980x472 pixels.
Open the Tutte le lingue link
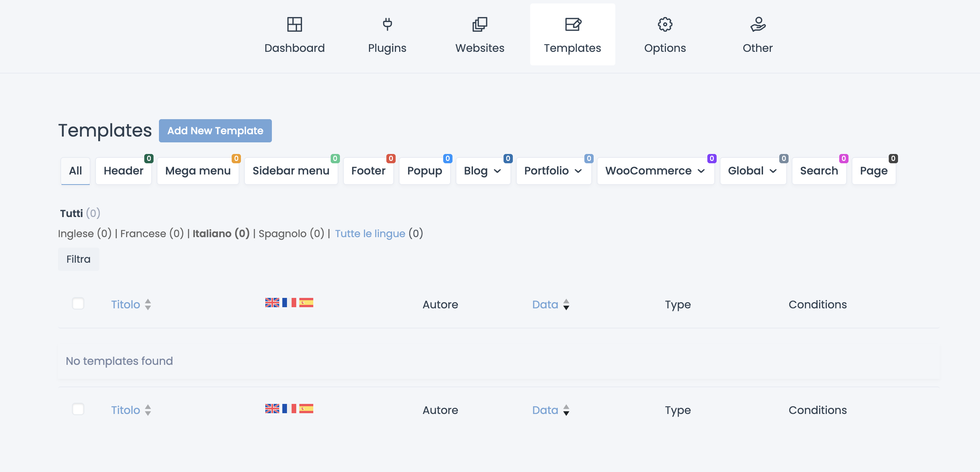point(370,234)
